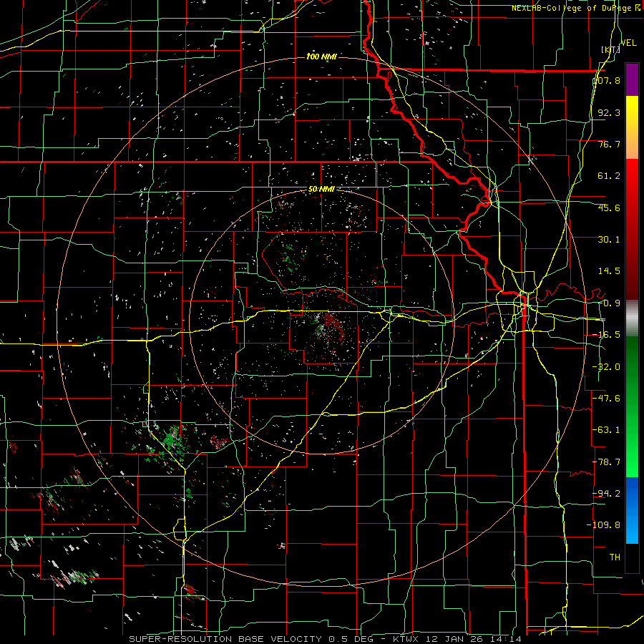Click the 100 NMI range ring label
Screen dimensions: 644x644
(x=321, y=57)
